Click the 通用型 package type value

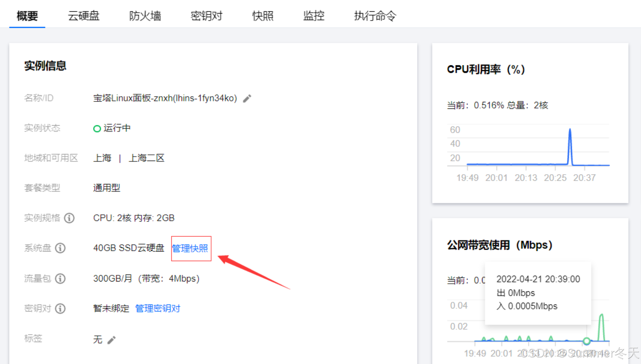pos(107,188)
